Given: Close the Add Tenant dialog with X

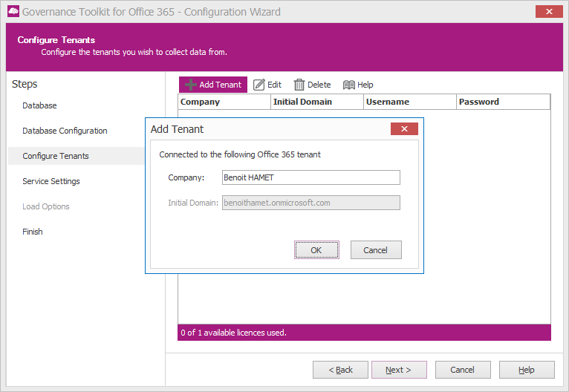Looking at the screenshot, I should click(x=404, y=129).
